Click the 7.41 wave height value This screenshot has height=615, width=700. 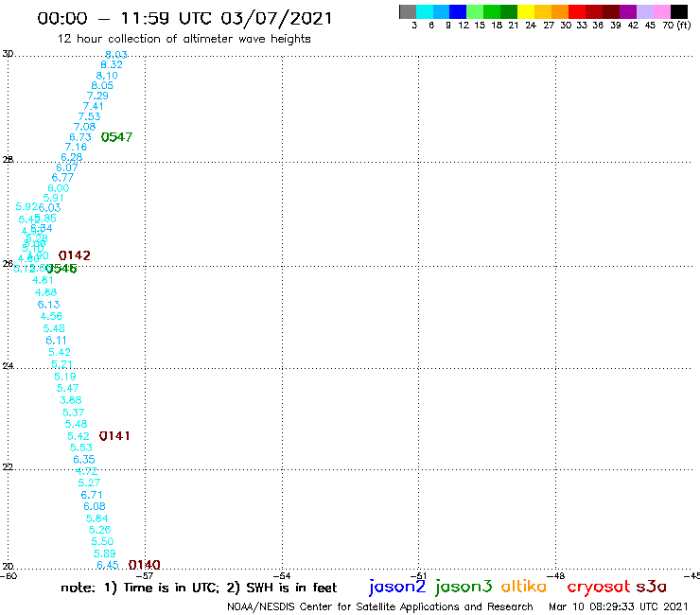pos(94,106)
